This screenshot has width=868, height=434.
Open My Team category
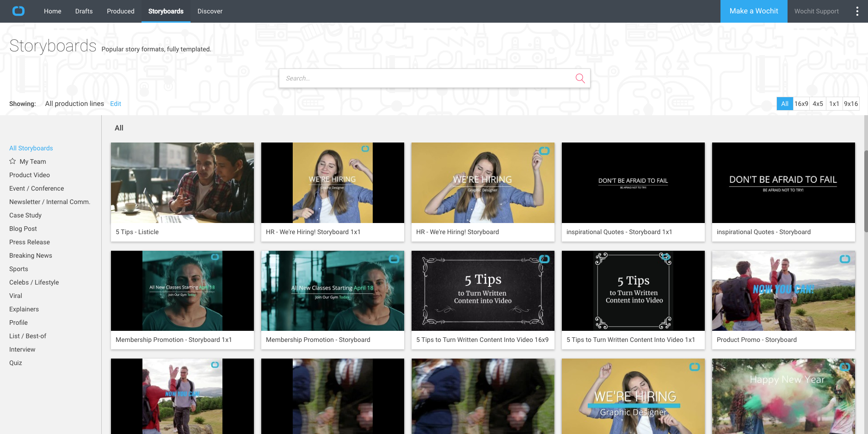(x=33, y=161)
